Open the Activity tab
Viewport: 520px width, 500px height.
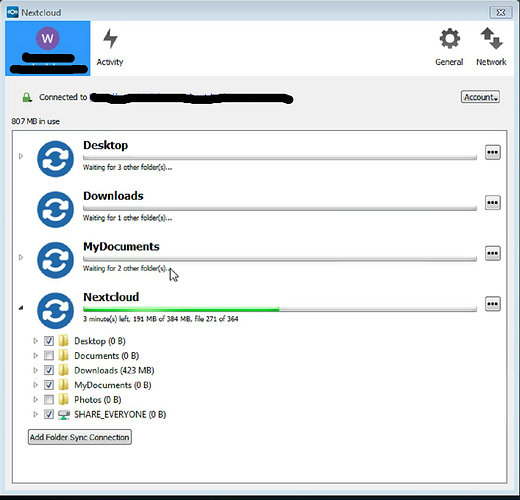tap(110, 48)
